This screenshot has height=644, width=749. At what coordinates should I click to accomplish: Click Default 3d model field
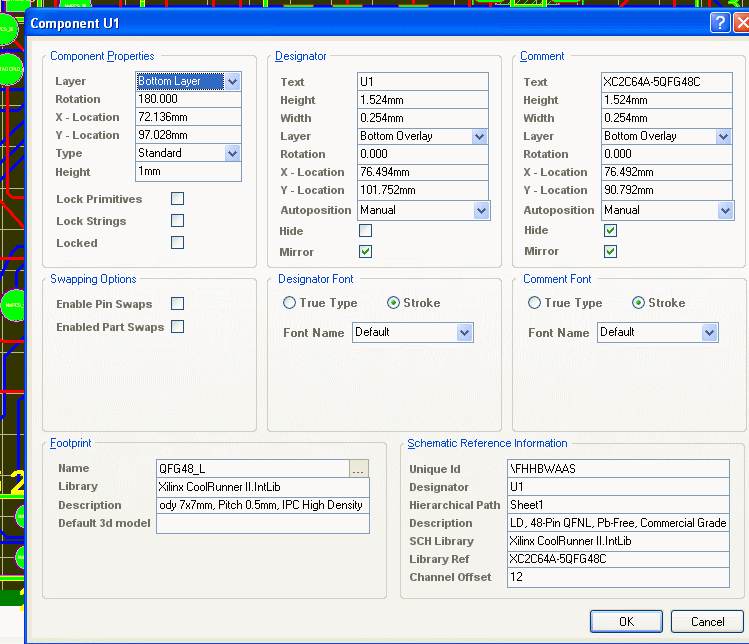[263, 524]
